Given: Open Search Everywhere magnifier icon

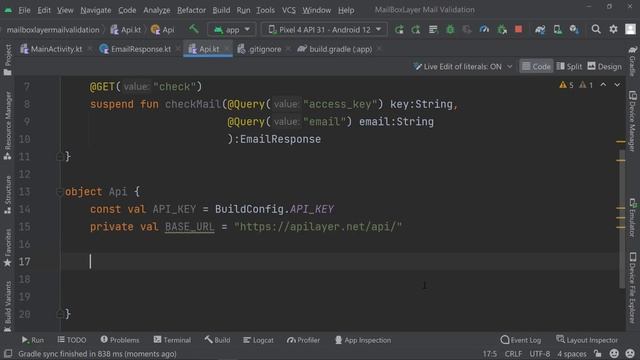Looking at the screenshot, I should (596, 29).
